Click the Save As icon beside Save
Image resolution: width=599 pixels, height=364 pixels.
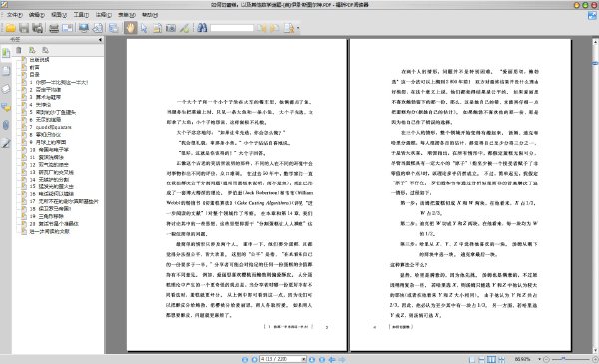pyautogui.click(x=38, y=28)
